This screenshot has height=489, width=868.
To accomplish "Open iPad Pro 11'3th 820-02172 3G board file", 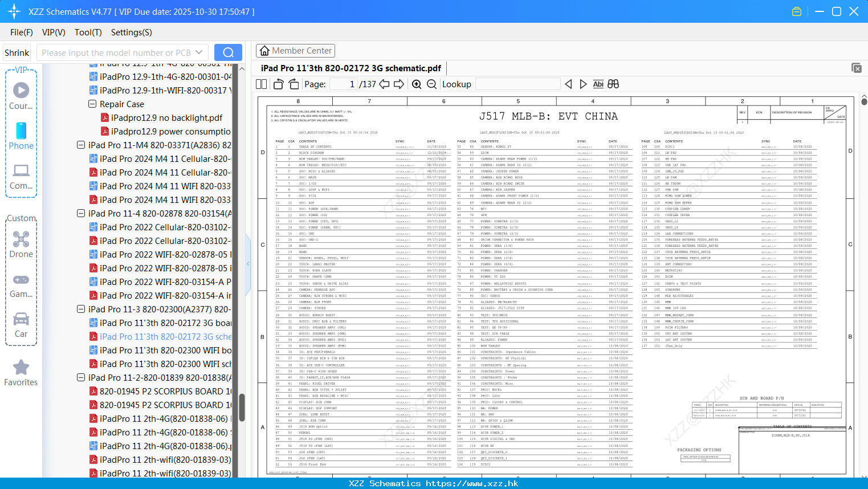I will (160, 323).
